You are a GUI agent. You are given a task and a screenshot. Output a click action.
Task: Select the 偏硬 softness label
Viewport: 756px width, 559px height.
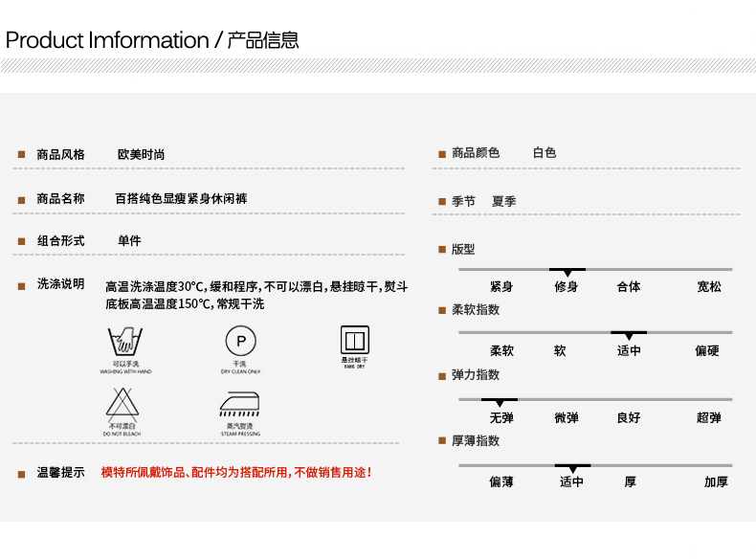pos(707,351)
